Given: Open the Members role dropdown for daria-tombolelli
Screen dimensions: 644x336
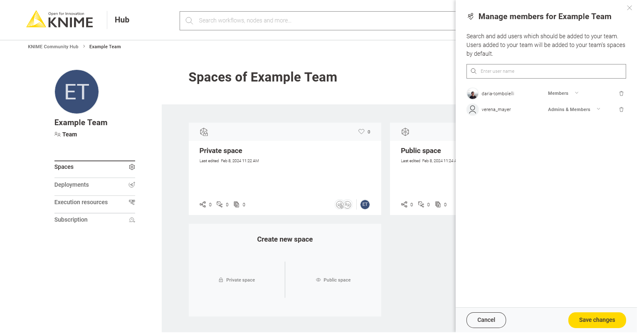Looking at the screenshot, I should point(563,93).
